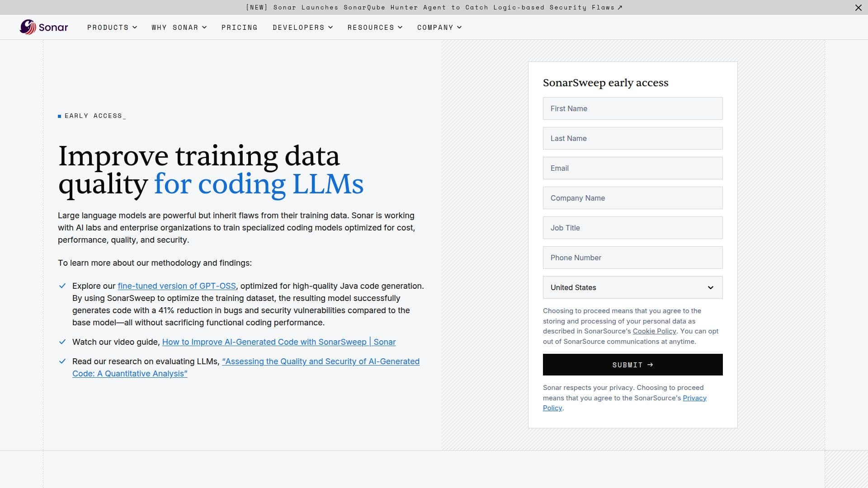
Task: Expand the Company menu
Action: pyautogui.click(x=439, y=28)
